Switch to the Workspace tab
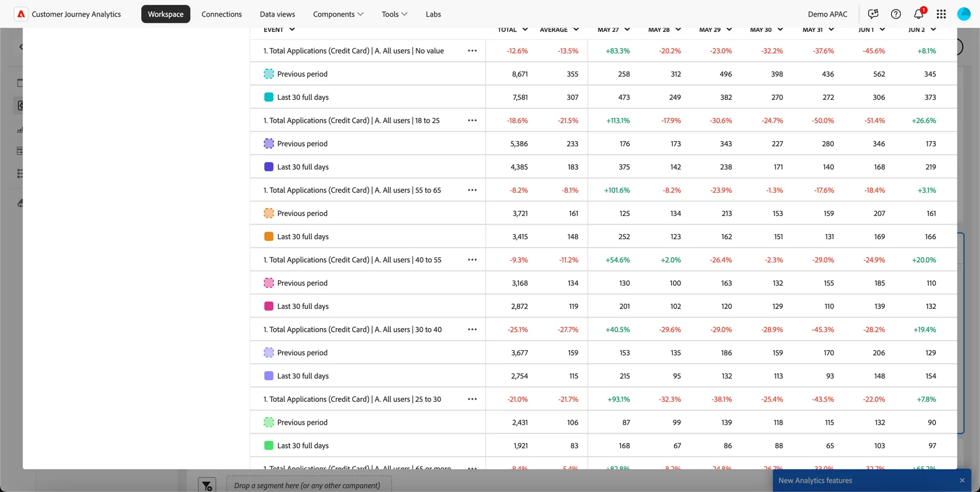This screenshot has height=492, width=980. point(166,14)
